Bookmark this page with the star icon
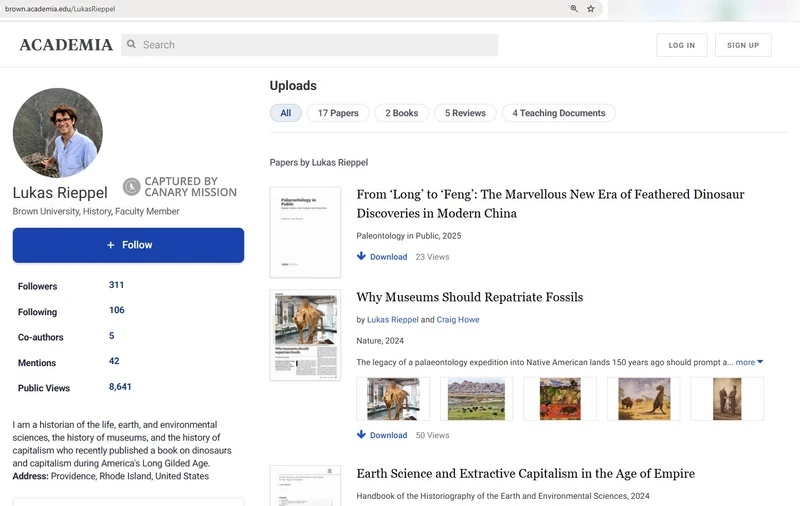Viewport: 800px width, 506px height. click(x=591, y=9)
